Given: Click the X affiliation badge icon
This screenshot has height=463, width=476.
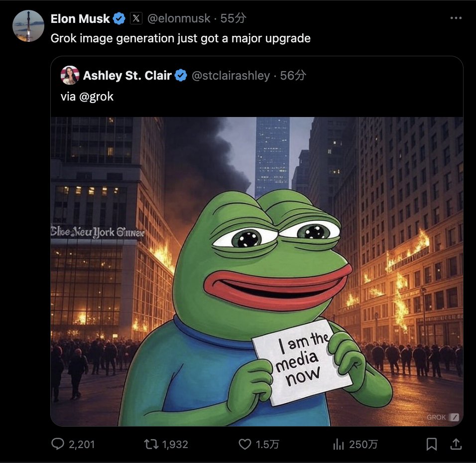Looking at the screenshot, I should [136, 18].
